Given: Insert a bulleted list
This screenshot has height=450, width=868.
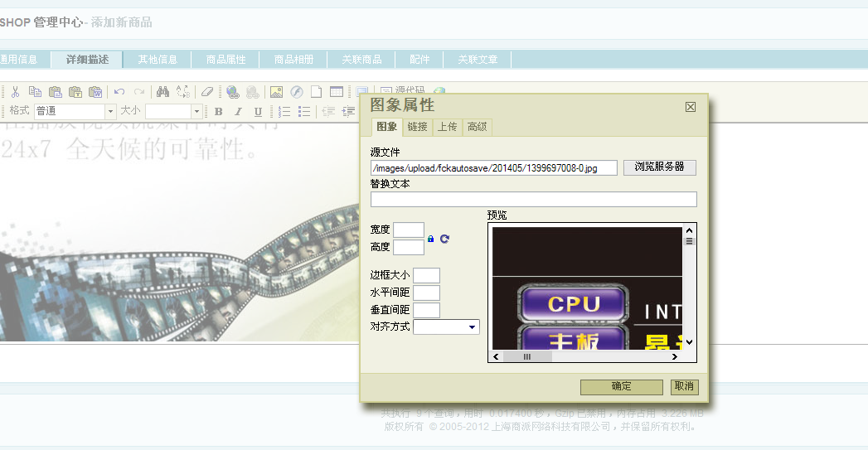Looking at the screenshot, I should (x=304, y=112).
